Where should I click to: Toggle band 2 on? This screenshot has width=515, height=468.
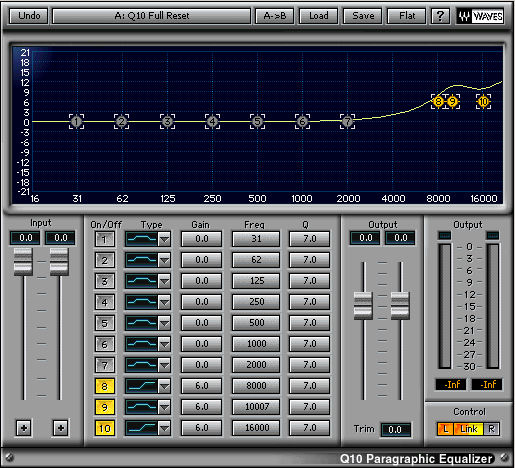(105, 260)
